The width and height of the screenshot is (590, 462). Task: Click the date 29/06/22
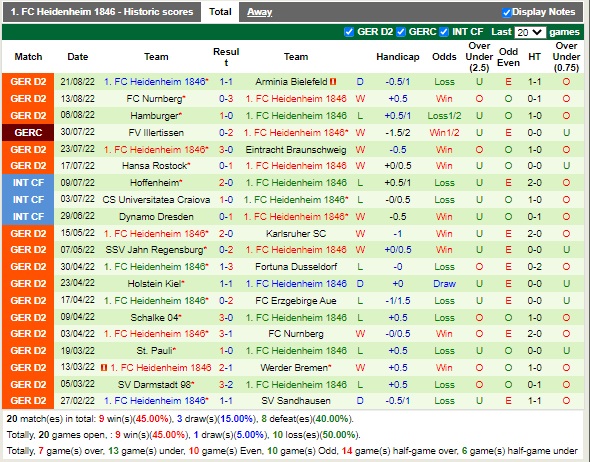coord(78,216)
